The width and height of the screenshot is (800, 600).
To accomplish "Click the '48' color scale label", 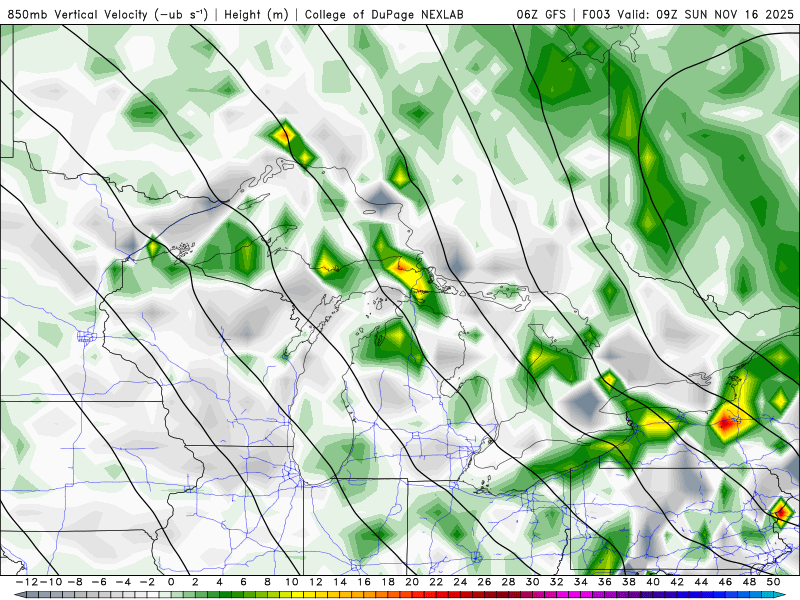I will tap(750, 582).
